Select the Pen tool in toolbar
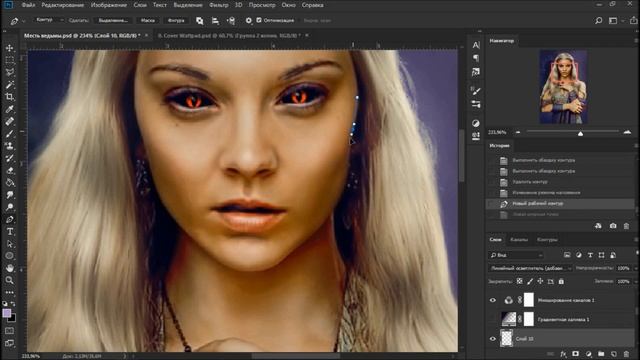The width and height of the screenshot is (640, 360). coord(9,220)
